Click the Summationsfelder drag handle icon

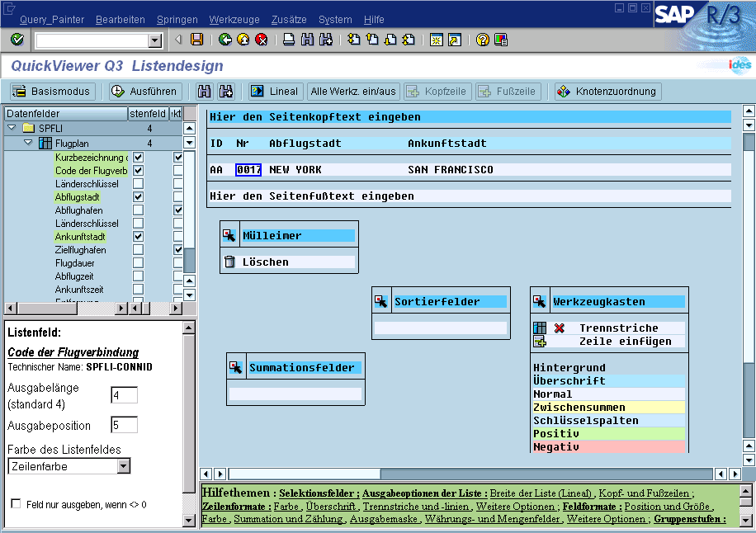[235, 367]
